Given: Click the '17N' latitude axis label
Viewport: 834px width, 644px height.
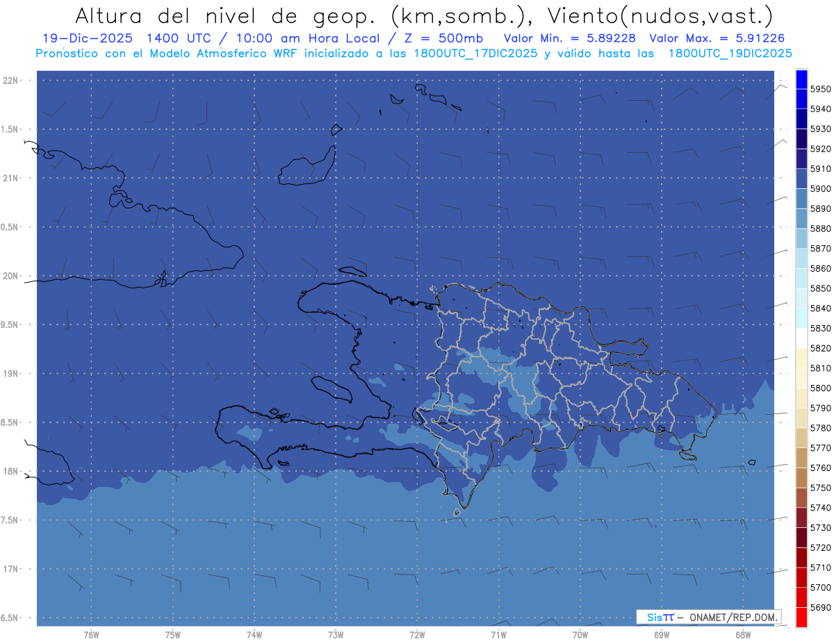Looking at the screenshot, I should tap(12, 569).
